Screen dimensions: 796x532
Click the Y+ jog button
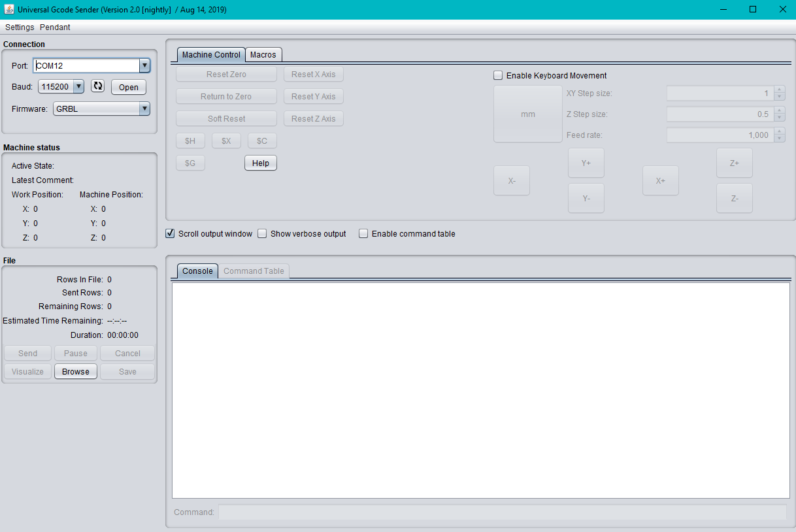pyautogui.click(x=586, y=163)
